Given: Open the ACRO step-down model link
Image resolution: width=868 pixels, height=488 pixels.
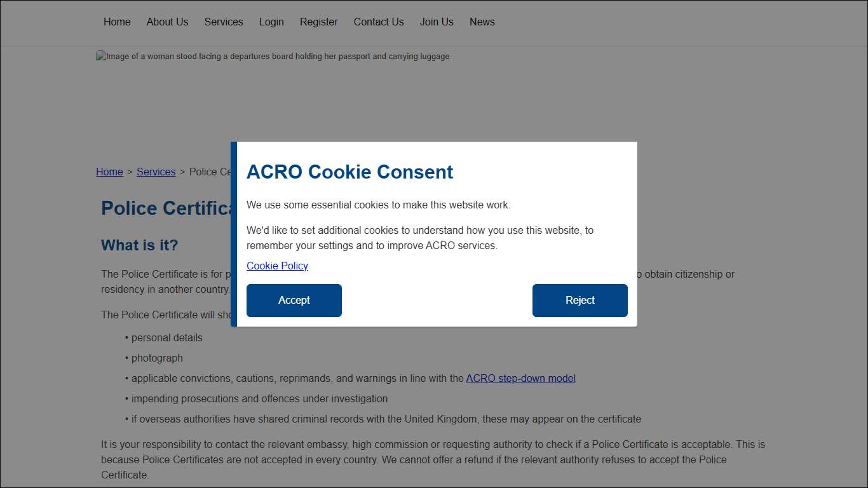Looking at the screenshot, I should pos(520,378).
